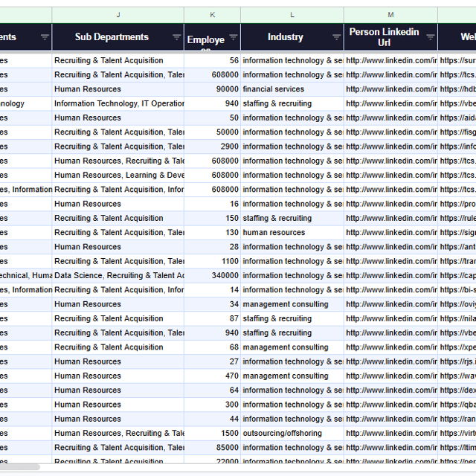The image size is (476, 476).
Task: Open filter for Person Linkedin Url column
Action: click(x=430, y=37)
